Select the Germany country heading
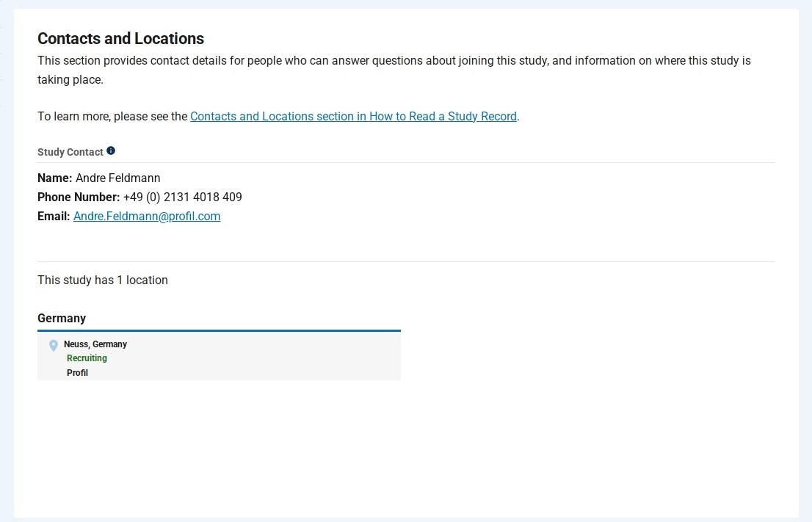Image resolution: width=812 pixels, height=522 pixels. point(62,318)
